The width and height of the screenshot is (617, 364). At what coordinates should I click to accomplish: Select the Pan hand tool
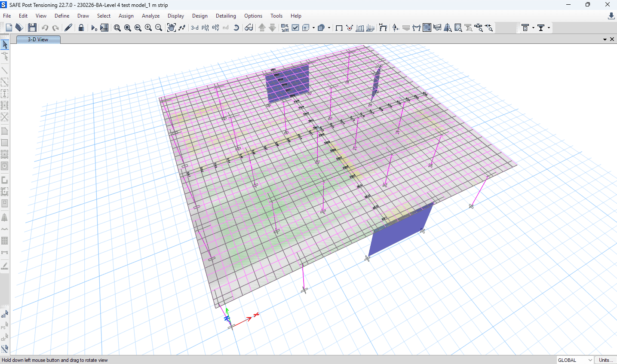[x=171, y=28]
